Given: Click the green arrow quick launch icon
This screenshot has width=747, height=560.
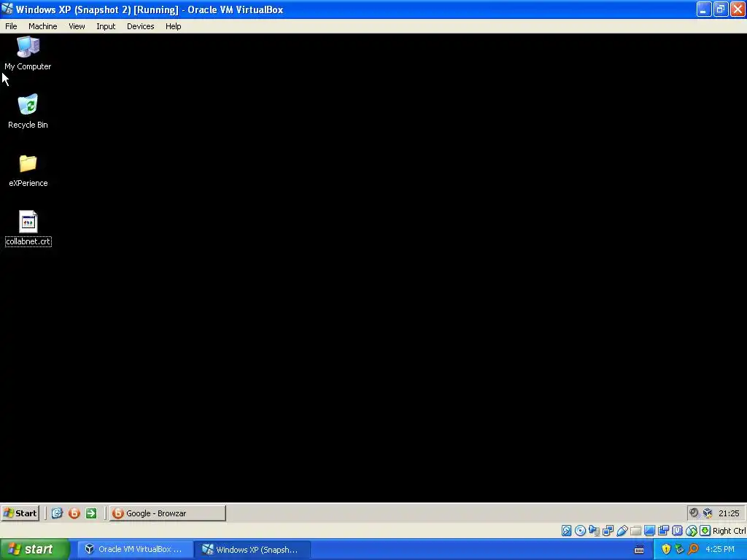Looking at the screenshot, I should tap(91, 513).
